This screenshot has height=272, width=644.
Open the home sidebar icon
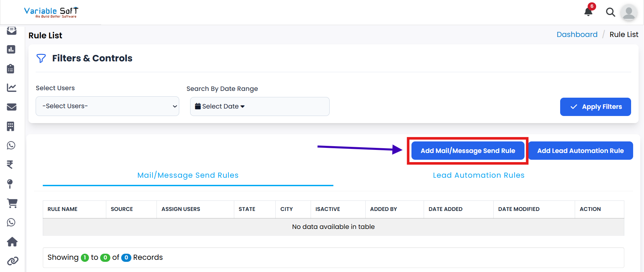coord(12,242)
